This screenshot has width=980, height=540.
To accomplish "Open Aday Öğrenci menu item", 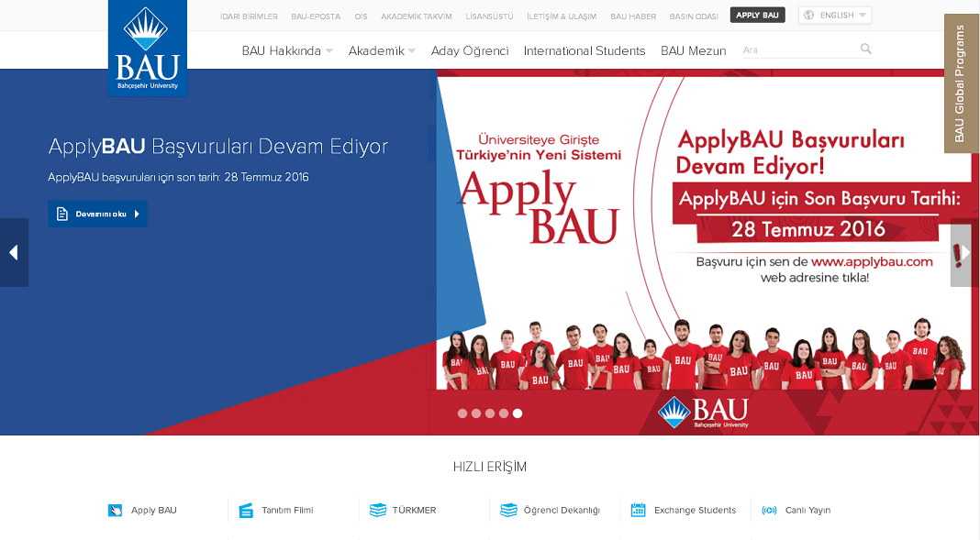I will (470, 50).
